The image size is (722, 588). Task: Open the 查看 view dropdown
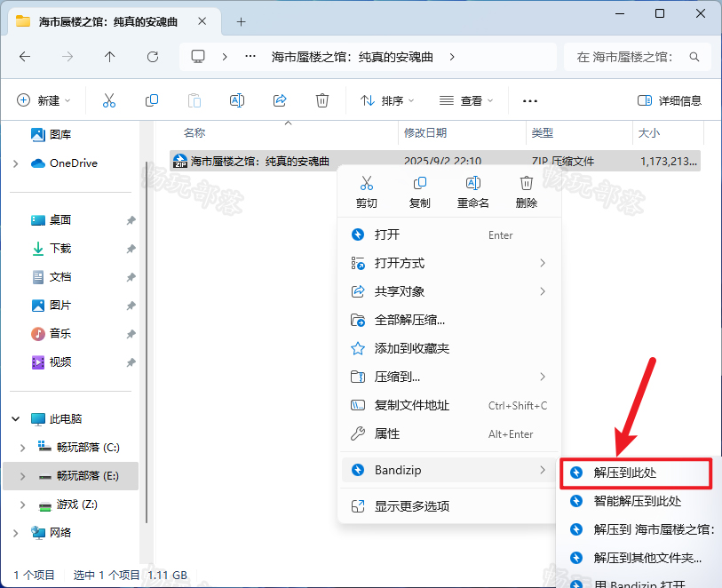click(466, 100)
